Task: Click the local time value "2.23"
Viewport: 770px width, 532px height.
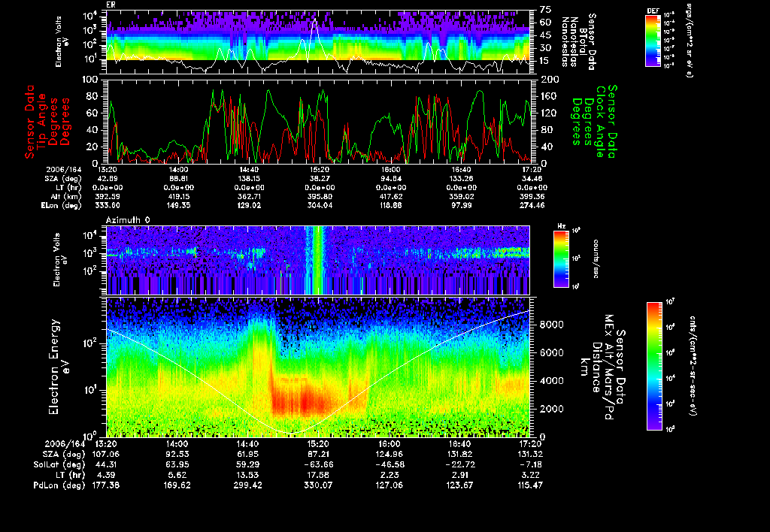Action: [x=389, y=475]
